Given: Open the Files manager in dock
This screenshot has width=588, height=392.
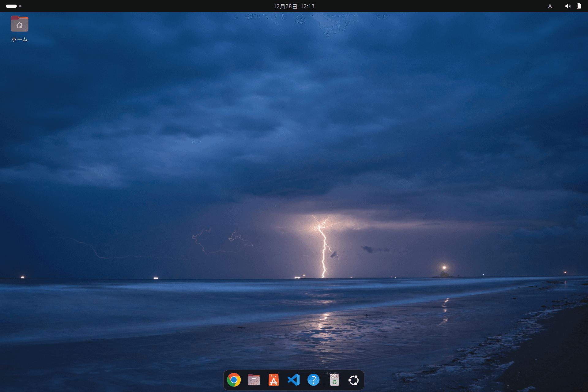Looking at the screenshot, I should coord(254,380).
